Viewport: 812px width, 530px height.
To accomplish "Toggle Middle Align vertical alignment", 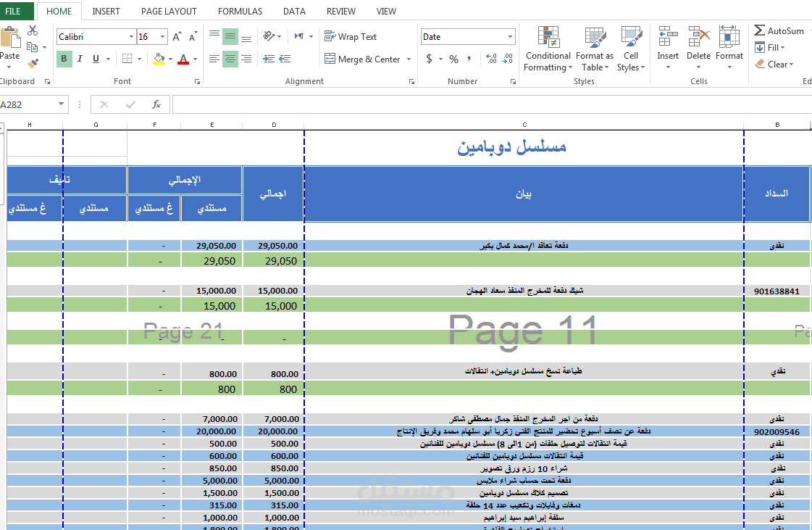I will 230,36.
